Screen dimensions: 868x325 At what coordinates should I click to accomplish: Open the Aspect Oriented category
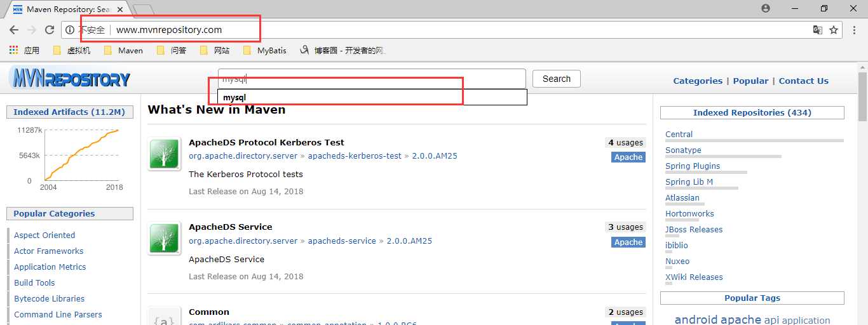44,235
